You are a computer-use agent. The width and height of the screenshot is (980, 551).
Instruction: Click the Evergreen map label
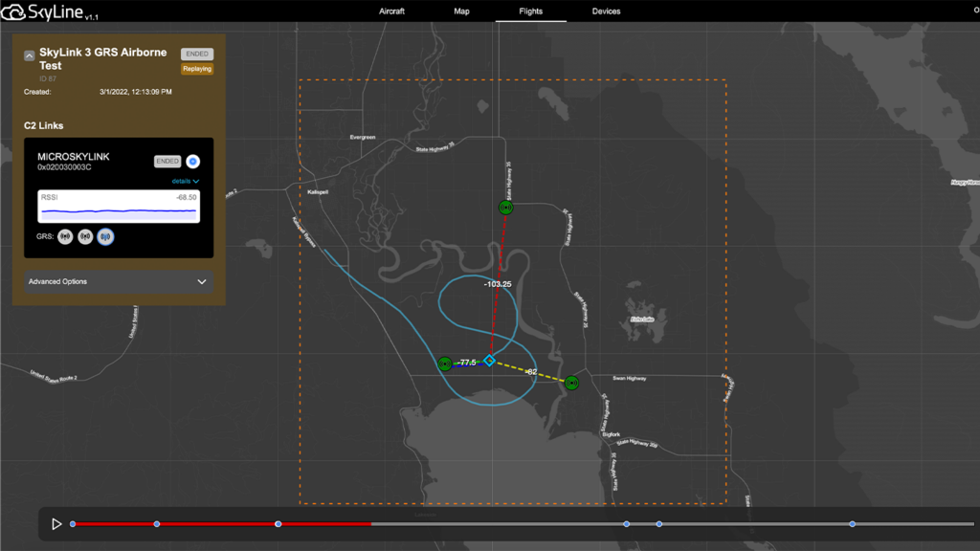[363, 137]
